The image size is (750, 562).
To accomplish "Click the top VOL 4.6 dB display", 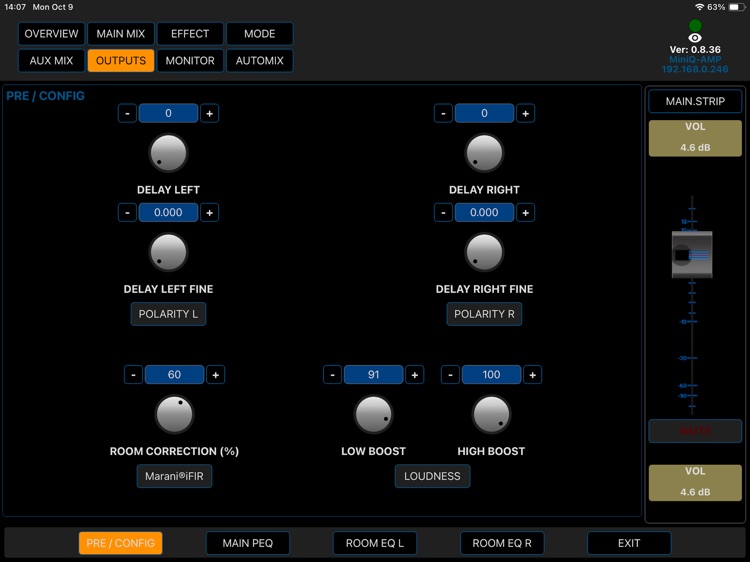I will pyautogui.click(x=695, y=138).
